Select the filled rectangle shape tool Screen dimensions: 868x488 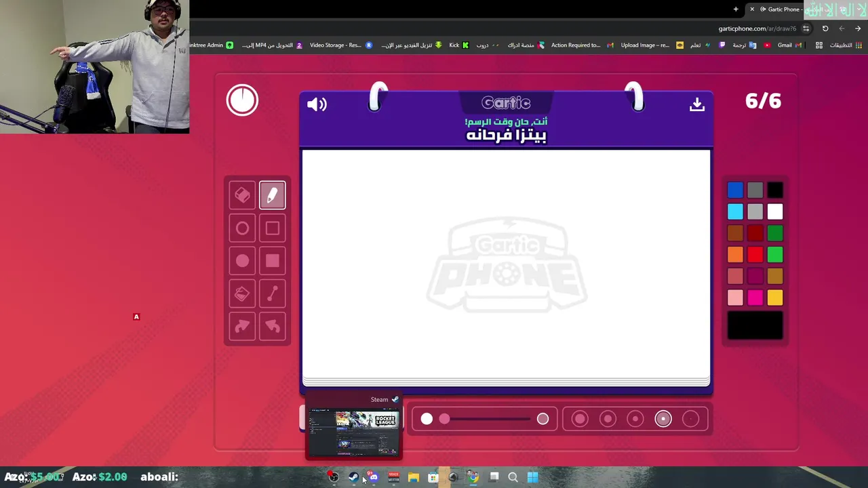coord(272,261)
